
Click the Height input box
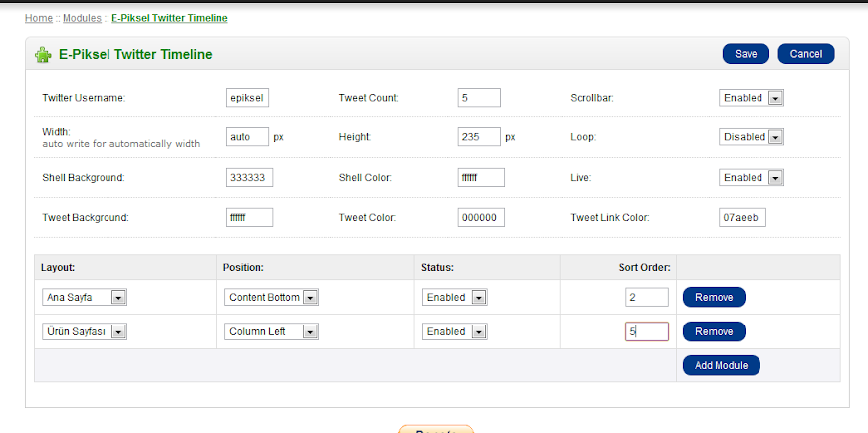(x=479, y=137)
